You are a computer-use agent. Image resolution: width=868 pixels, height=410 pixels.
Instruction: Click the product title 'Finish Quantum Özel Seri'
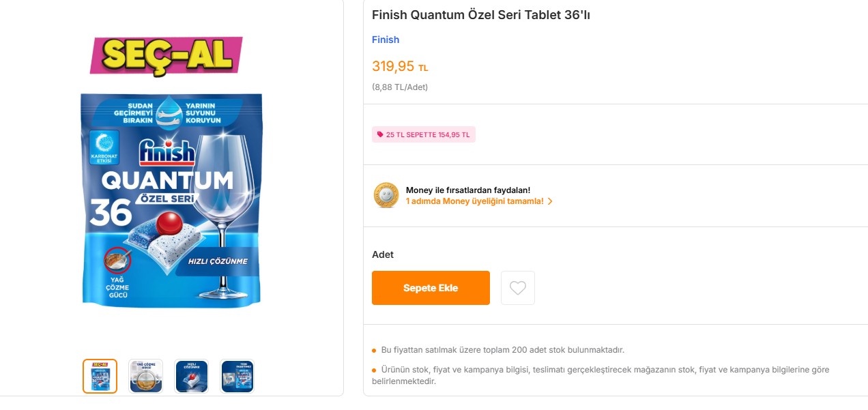482,14
